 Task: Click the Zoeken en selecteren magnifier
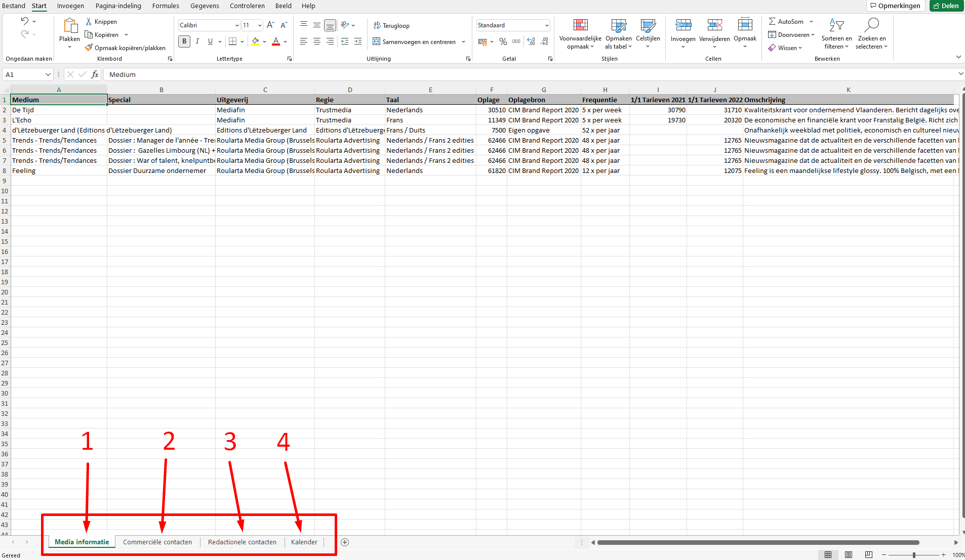(871, 25)
